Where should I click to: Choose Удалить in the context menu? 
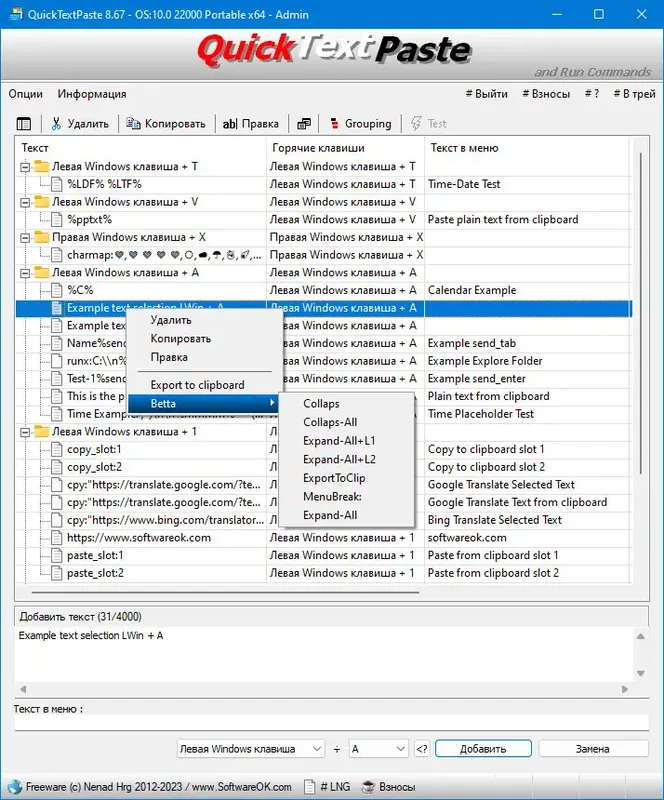171,320
